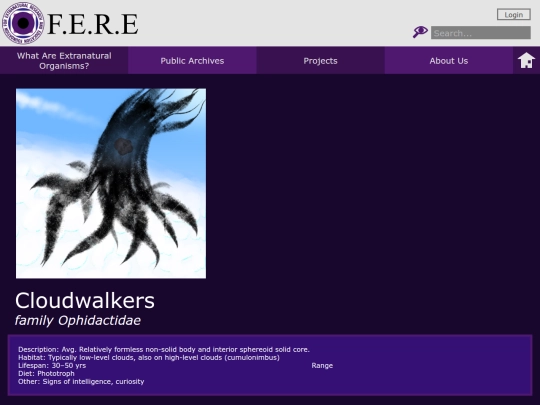
Task: Click the Range label
Action: [322, 365]
